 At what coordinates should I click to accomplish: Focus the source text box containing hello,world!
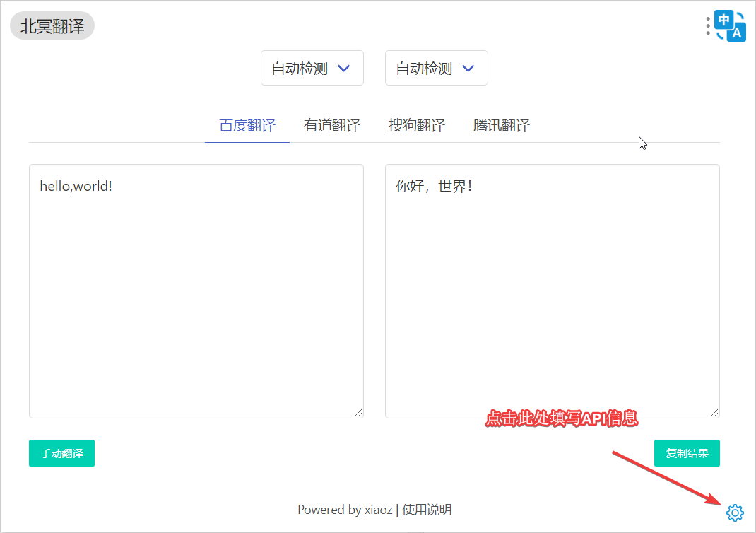coord(196,291)
